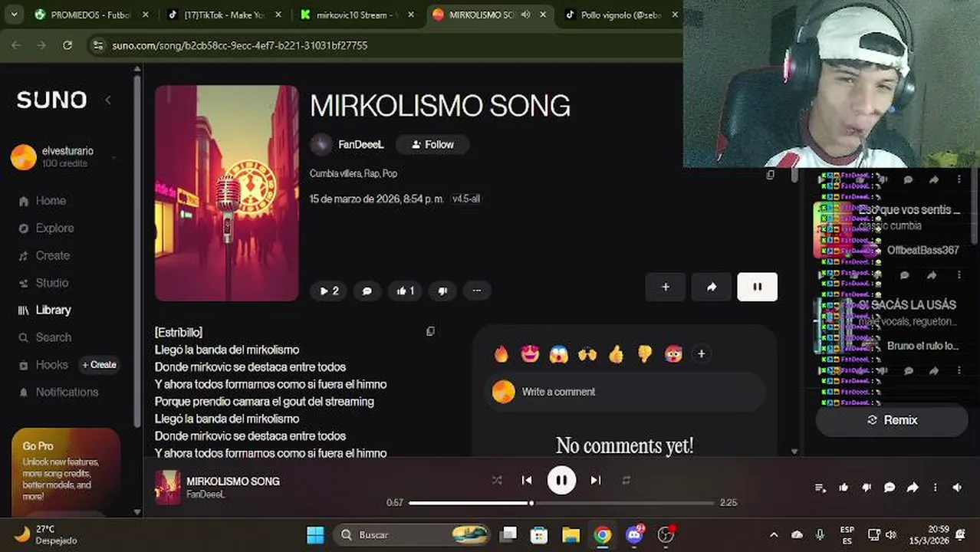Skip to the previous track
This screenshot has width=980, height=552.
[x=527, y=480]
